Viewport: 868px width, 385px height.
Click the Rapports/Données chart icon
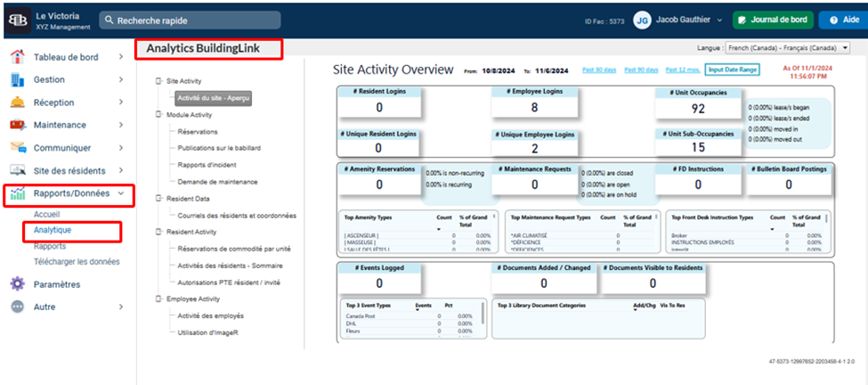18,194
